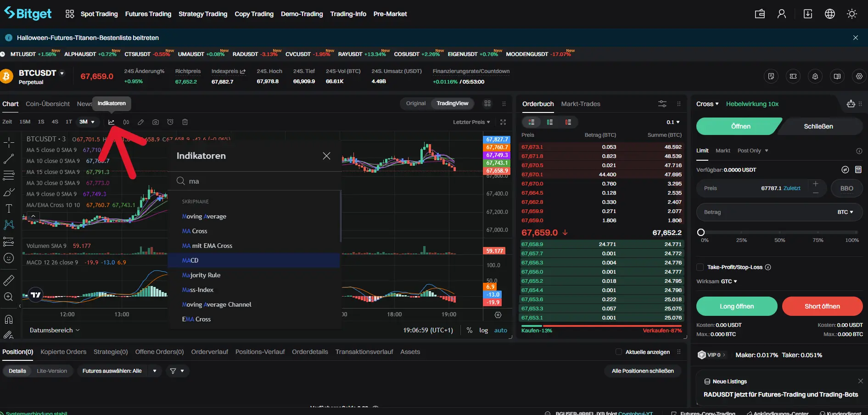Screen dimensions: 868x415
Task: Open the user profile icon
Action: pyautogui.click(x=782, y=14)
